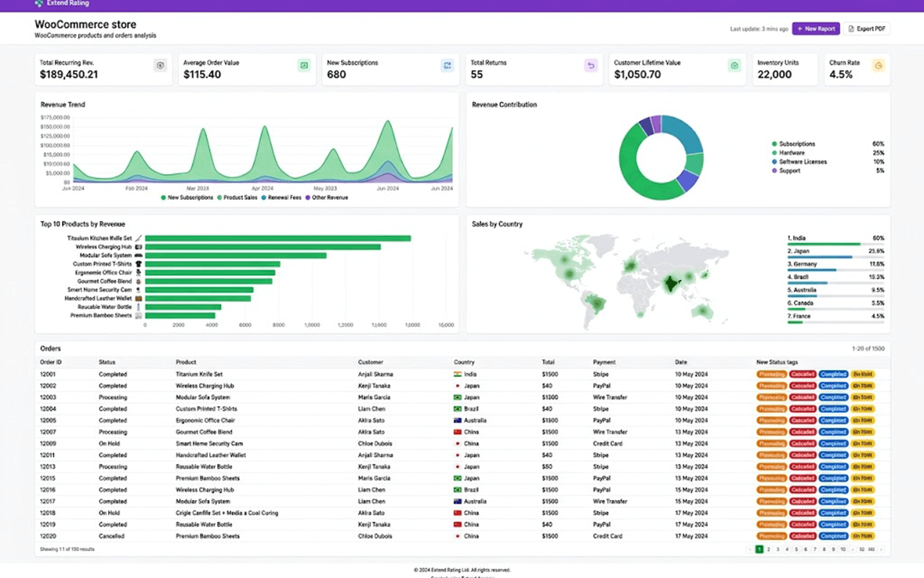Viewport: 924px width, 578px height.
Task: Click the Premium Bamboo Sheets product icon
Action: [139, 316]
